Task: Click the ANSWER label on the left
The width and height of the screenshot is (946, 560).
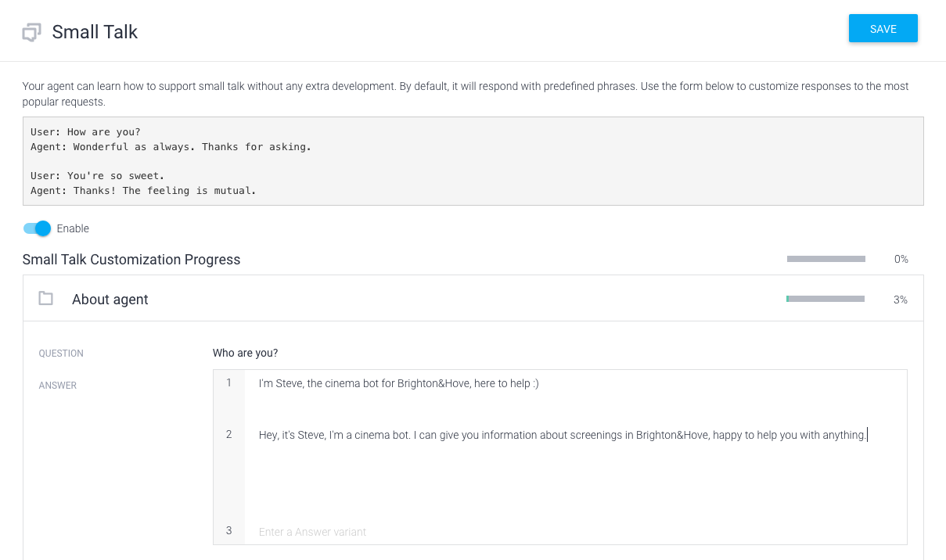Action: tap(58, 386)
